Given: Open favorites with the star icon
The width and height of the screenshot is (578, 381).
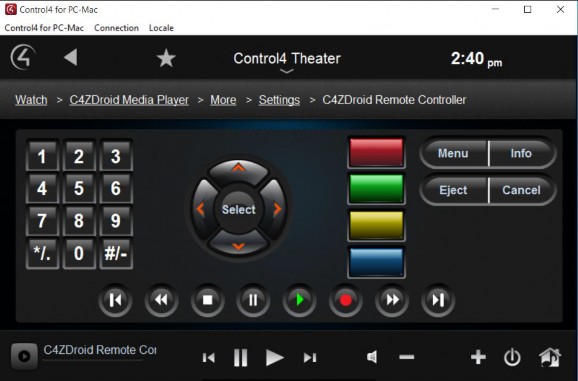Looking at the screenshot, I should pos(166,58).
